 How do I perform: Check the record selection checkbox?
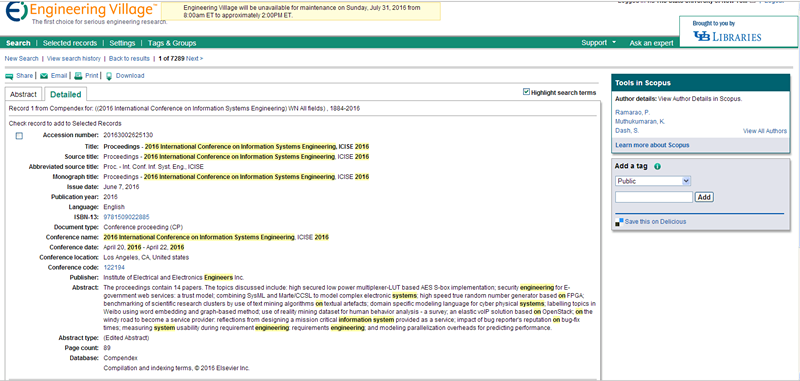pyautogui.click(x=19, y=136)
